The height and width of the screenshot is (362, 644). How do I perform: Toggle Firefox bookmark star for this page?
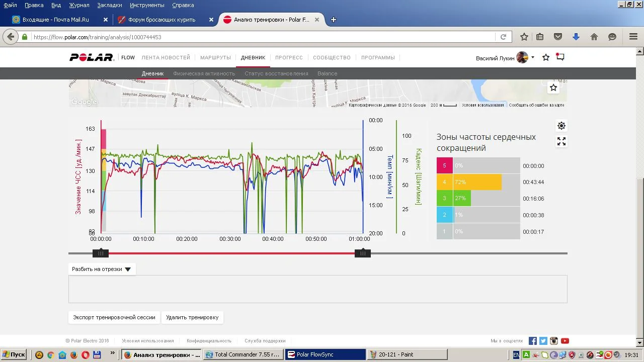(524, 37)
